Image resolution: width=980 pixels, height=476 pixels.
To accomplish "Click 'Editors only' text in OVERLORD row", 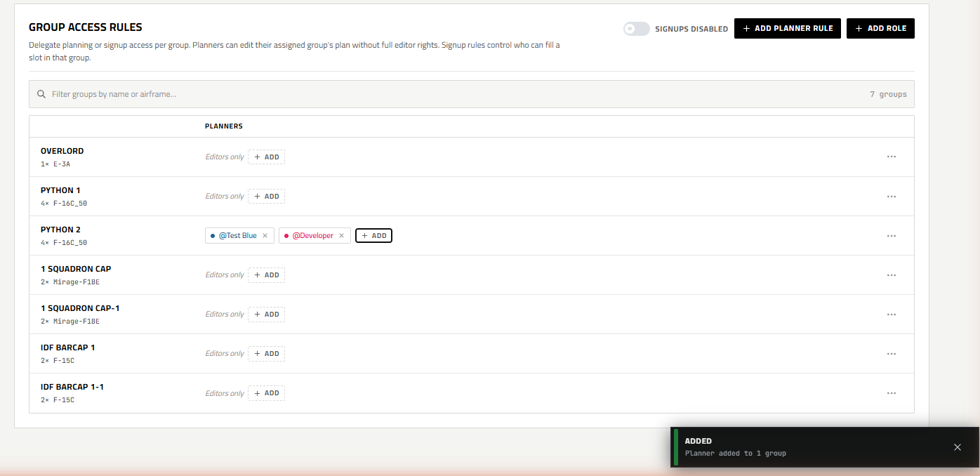I will [x=225, y=157].
